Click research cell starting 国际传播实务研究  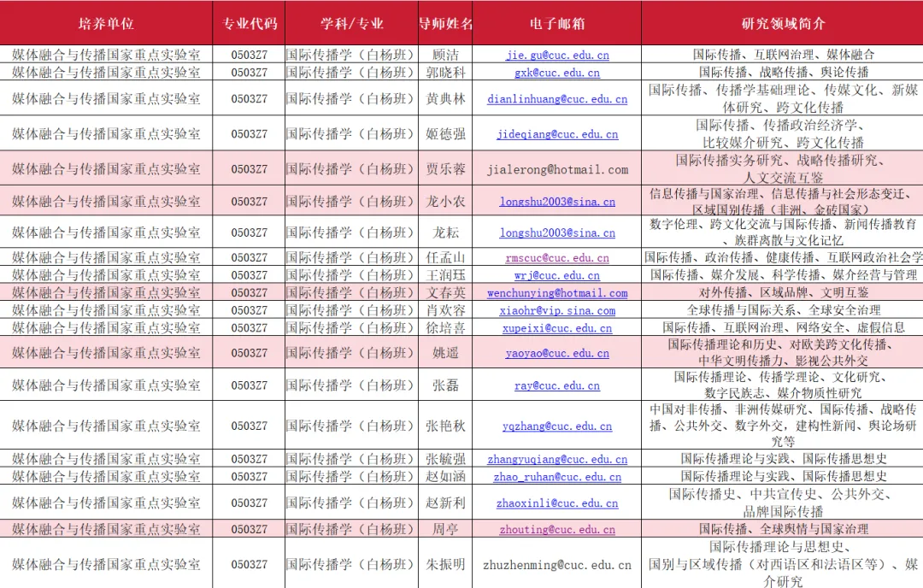pyautogui.click(x=783, y=169)
